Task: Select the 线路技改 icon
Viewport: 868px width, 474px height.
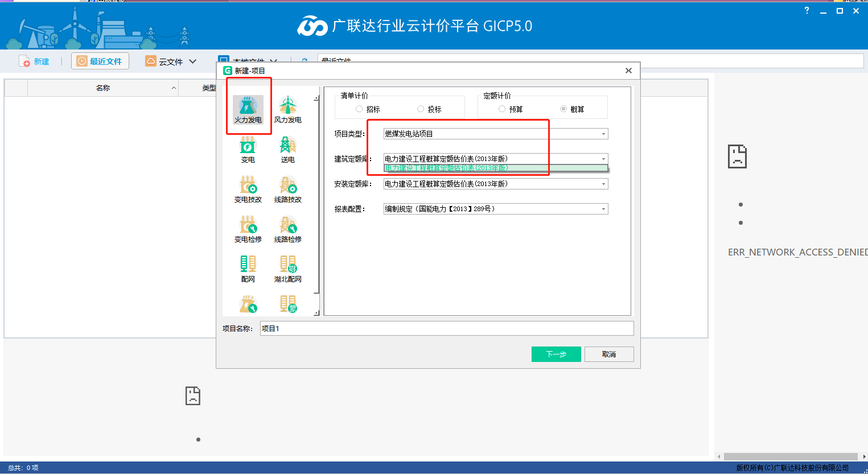Action: click(287, 189)
